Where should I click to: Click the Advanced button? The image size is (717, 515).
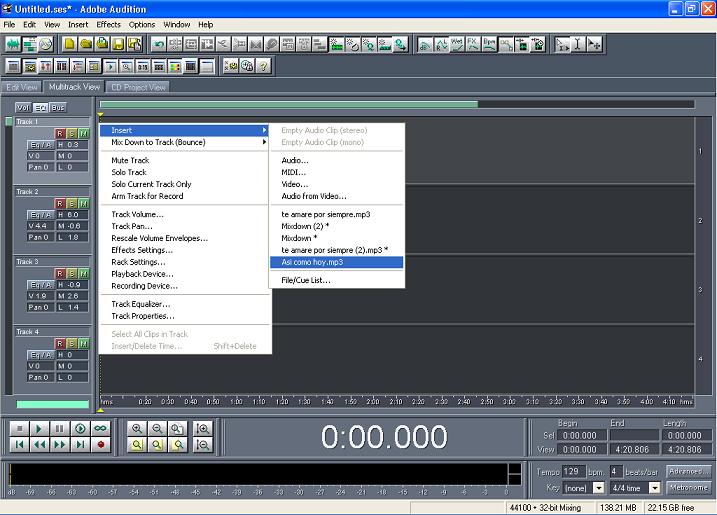coord(688,471)
